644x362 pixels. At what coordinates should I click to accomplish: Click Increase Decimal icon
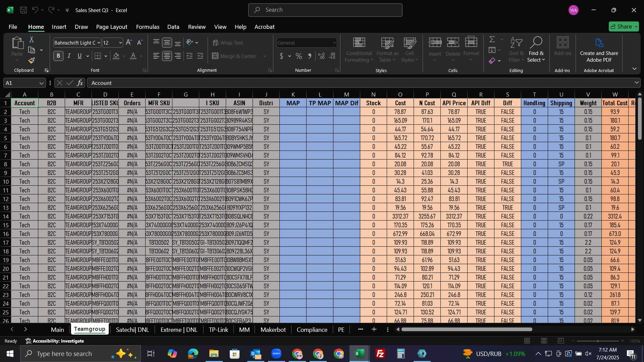click(321, 56)
